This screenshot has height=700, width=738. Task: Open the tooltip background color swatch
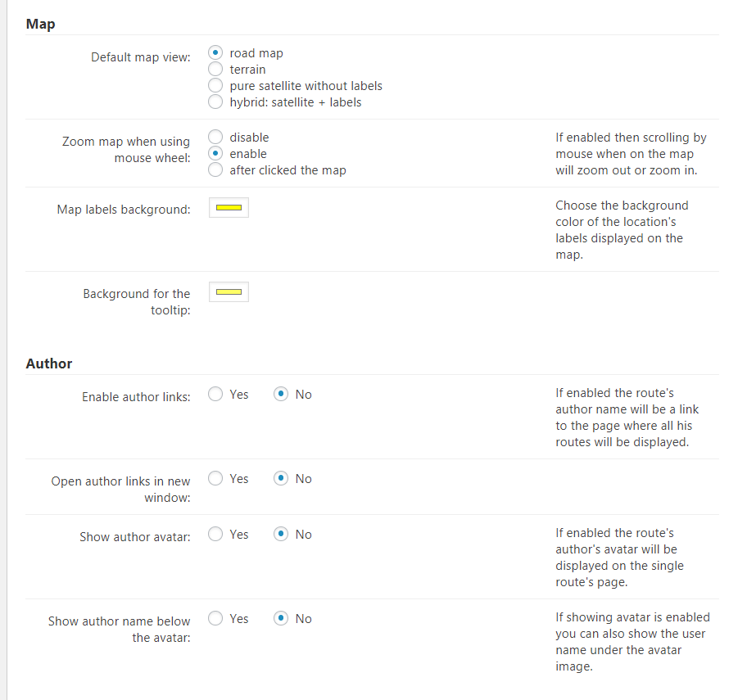point(229,291)
